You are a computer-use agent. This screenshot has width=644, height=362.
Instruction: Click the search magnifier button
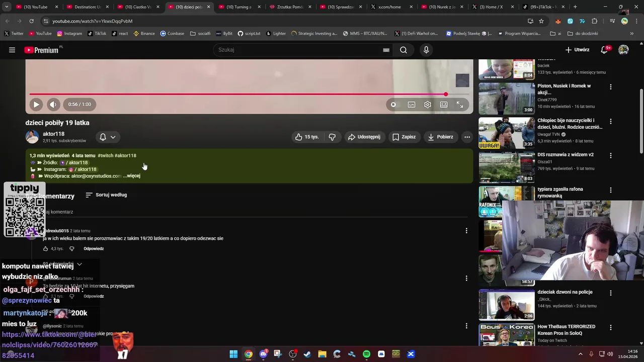[x=404, y=50]
